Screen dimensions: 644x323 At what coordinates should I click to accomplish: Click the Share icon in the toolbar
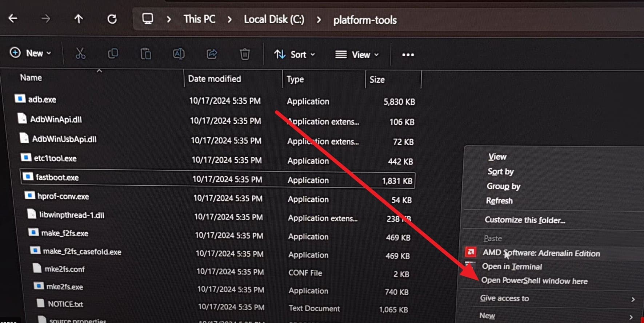point(212,54)
